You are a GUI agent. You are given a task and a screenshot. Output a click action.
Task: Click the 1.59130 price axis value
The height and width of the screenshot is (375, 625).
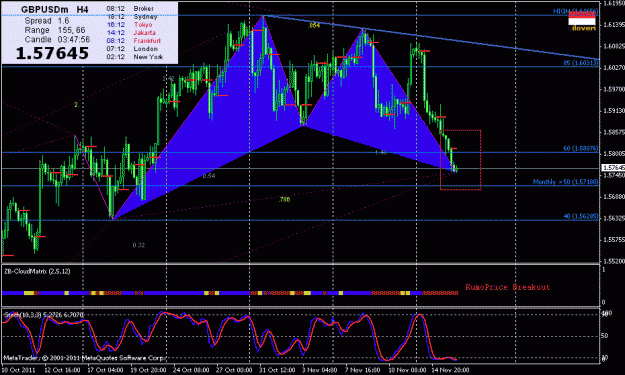click(614, 110)
